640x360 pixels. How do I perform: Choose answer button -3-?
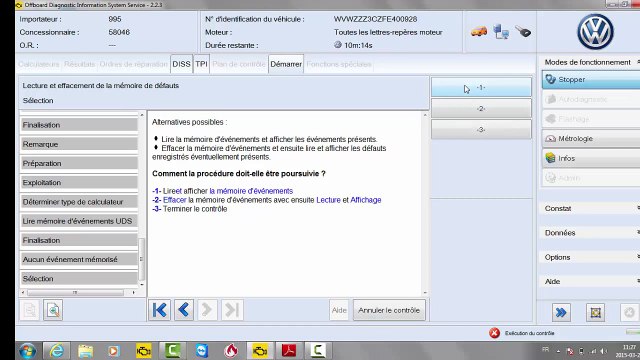tap(481, 129)
